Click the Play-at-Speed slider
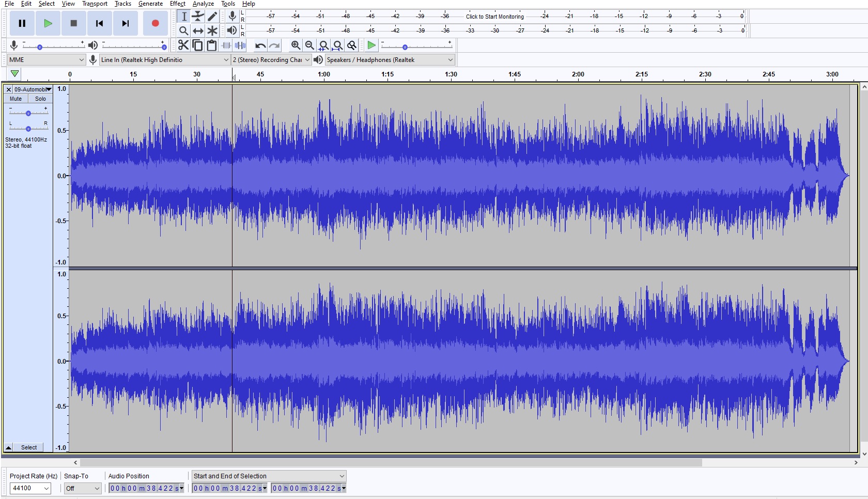This screenshot has height=499, width=868. click(416, 46)
